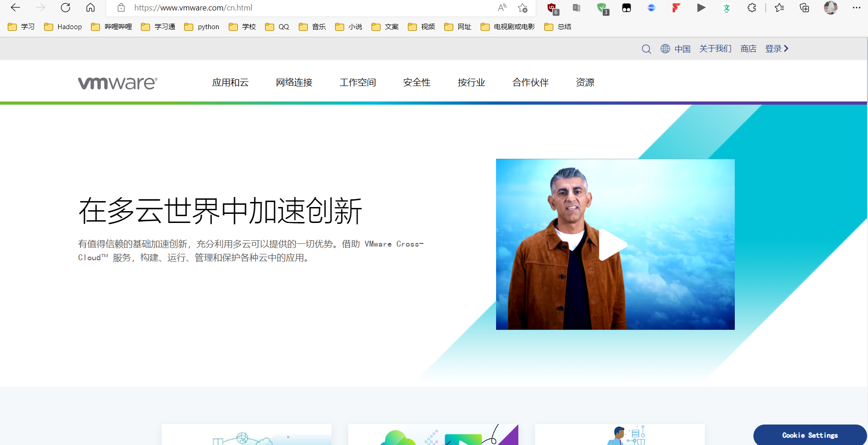The height and width of the screenshot is (445, 868).
Task: Click the red F extension icon
Action: tap(676, 8)
